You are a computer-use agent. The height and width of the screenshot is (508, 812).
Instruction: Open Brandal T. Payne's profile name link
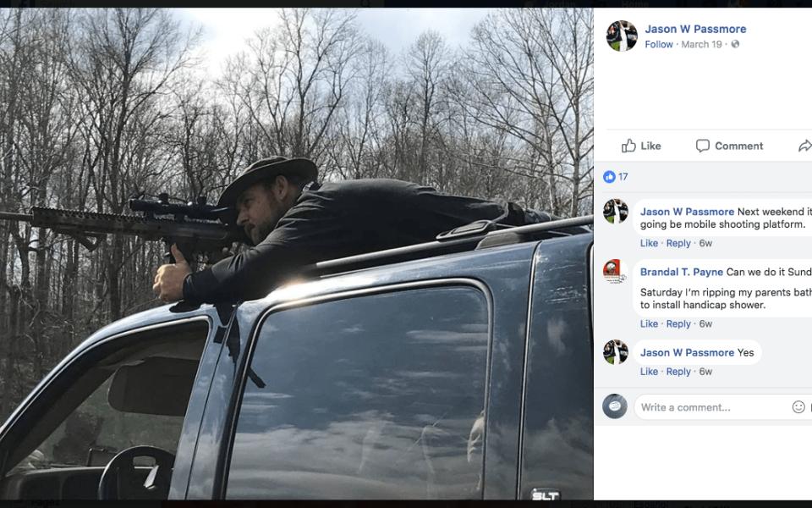point(682,272)
